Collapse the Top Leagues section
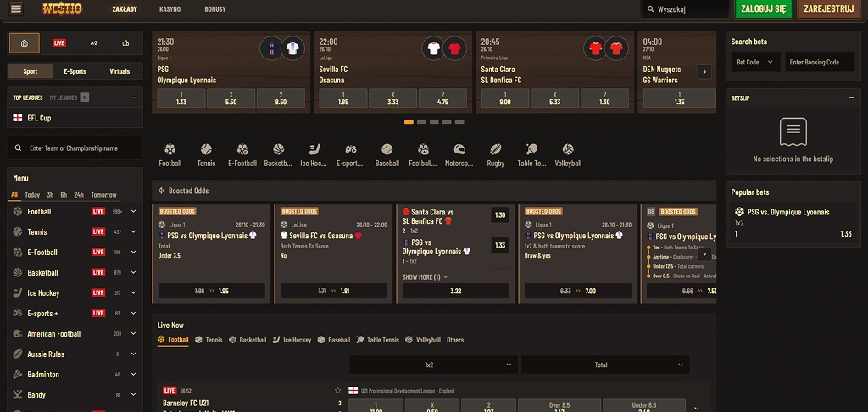The height and width of the screenshot is (412, 868). (133, 97)
